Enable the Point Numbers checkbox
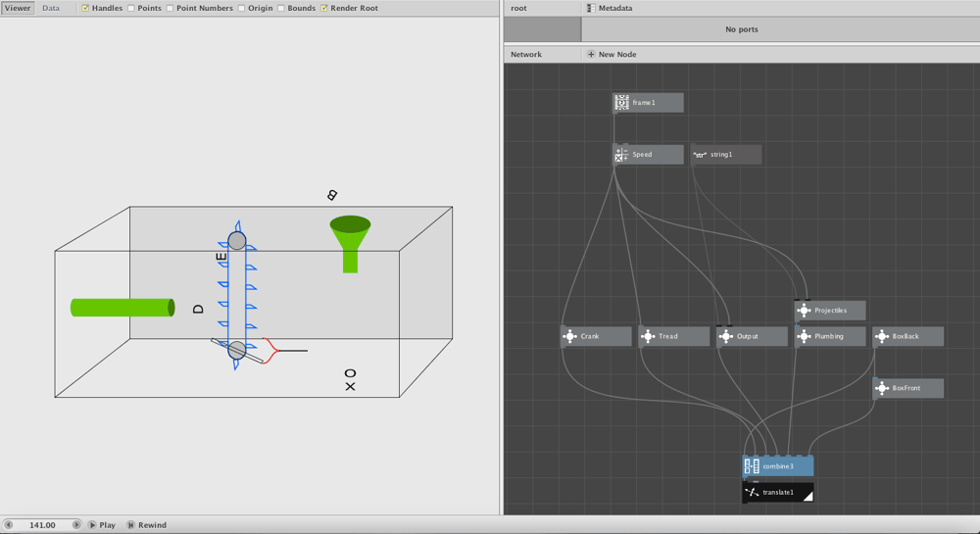Screen dimensions: 980x534 (x=170, y=8)
